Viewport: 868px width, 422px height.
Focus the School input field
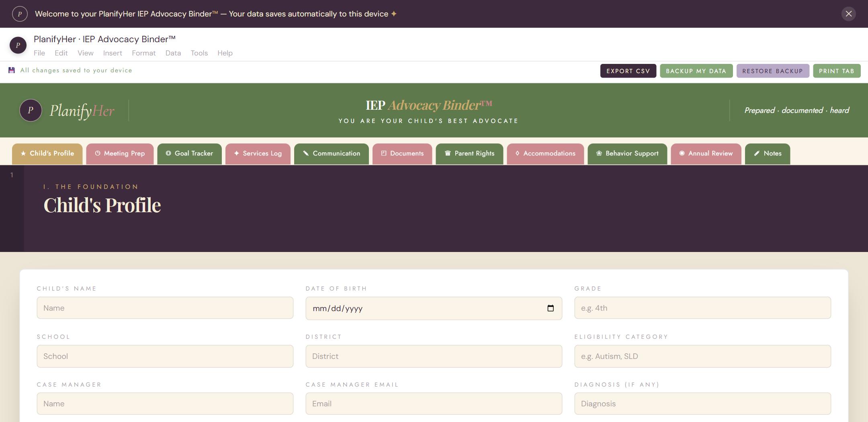165,356
